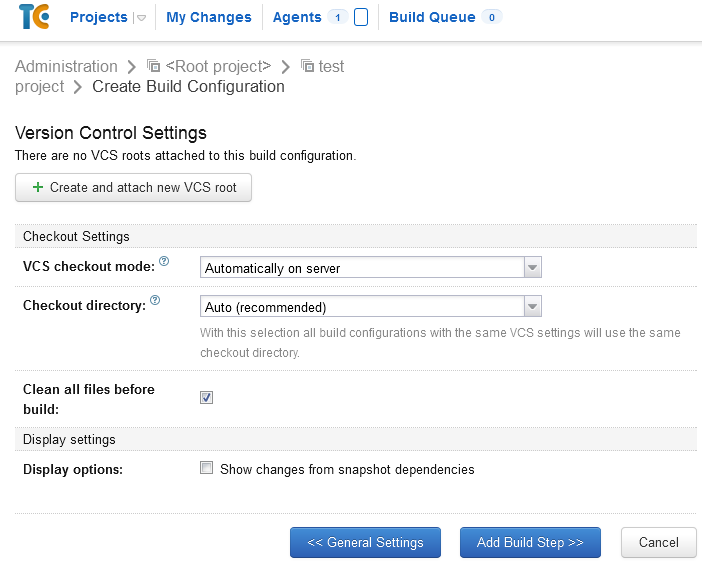
Task: Click help icon next to Checkout directory
Action: pos(155,300)
